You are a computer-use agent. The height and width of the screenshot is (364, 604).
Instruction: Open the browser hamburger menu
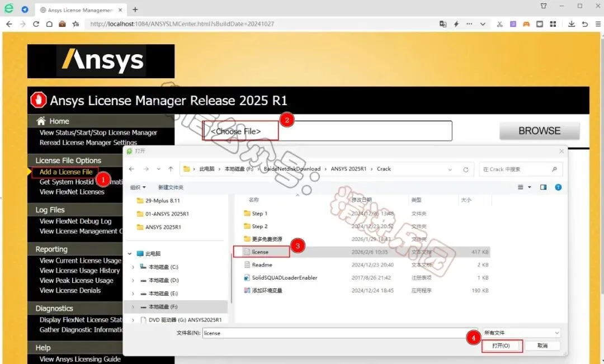point(598,24)
